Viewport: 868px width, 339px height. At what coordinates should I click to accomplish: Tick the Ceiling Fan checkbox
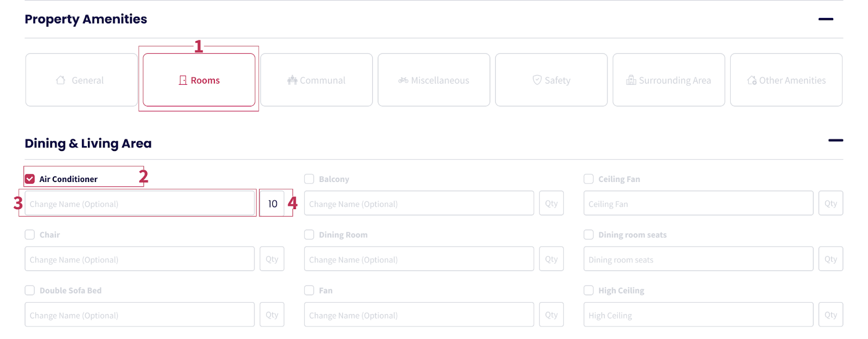click(x=589, y=179)
